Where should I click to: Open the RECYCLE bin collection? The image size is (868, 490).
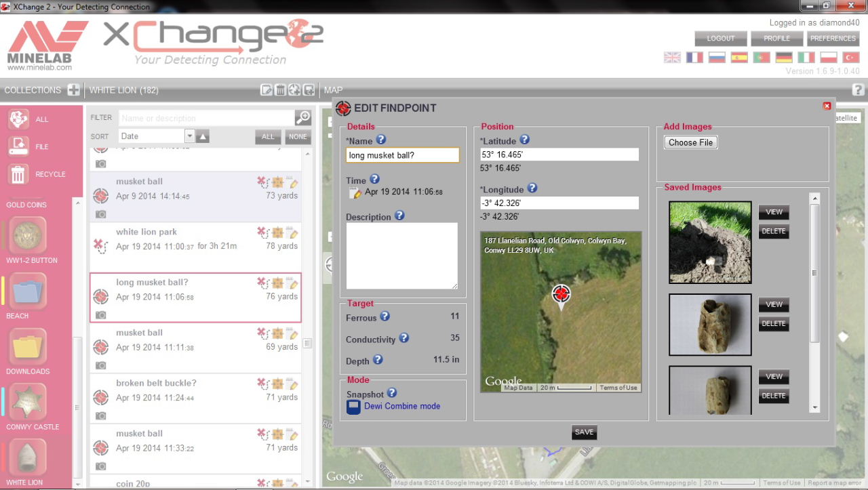pyautogui.click(x=18, y=174)
